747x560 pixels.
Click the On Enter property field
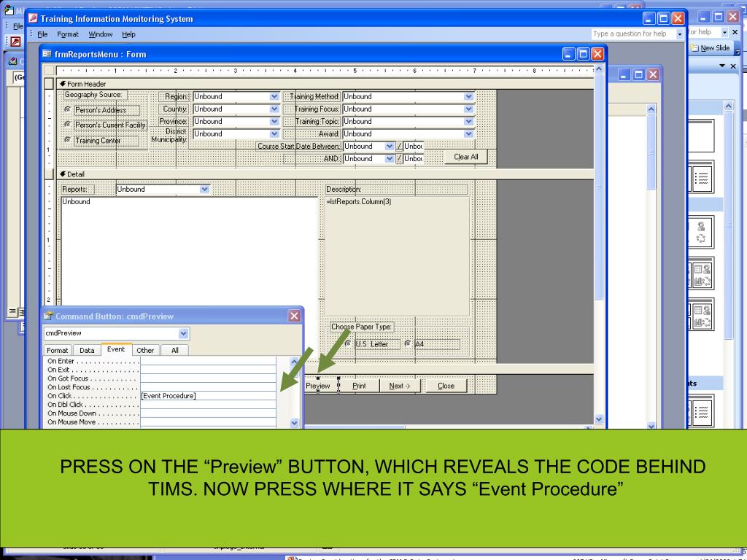pos(208,361)
